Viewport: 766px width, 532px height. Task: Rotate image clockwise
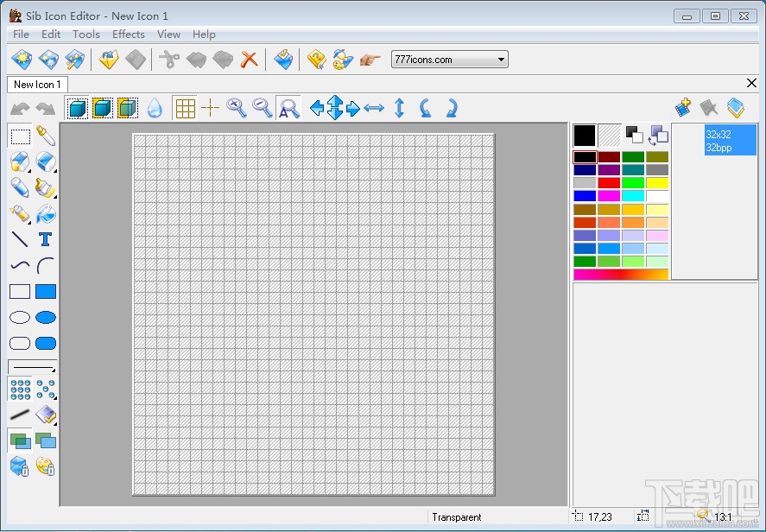[x=452, y=108]
